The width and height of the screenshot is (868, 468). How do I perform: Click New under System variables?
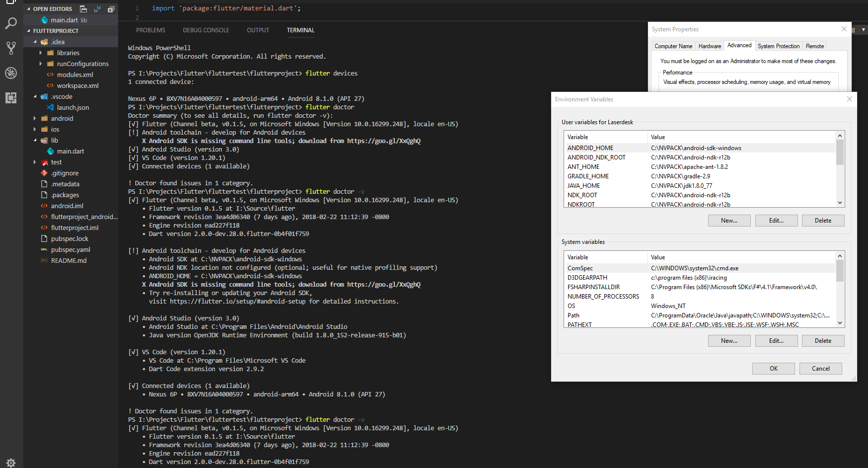pos(729,341)
